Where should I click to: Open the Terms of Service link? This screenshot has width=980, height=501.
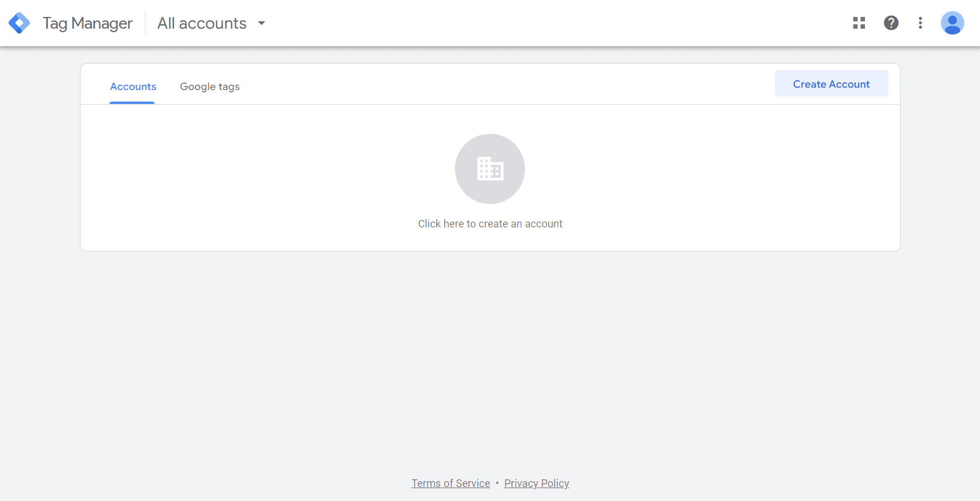click(451, 483)
